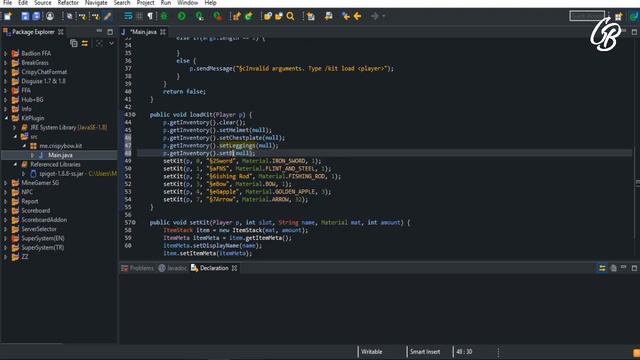This screenshot has width=640, height=360.
Task: Open the Window menu
Action: 187,3
